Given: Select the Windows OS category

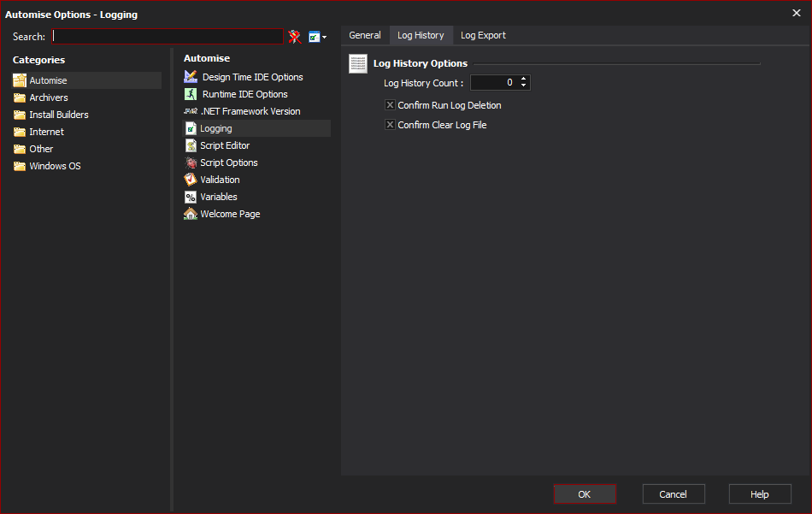Looking at the screenshot, I should [55, 166].
